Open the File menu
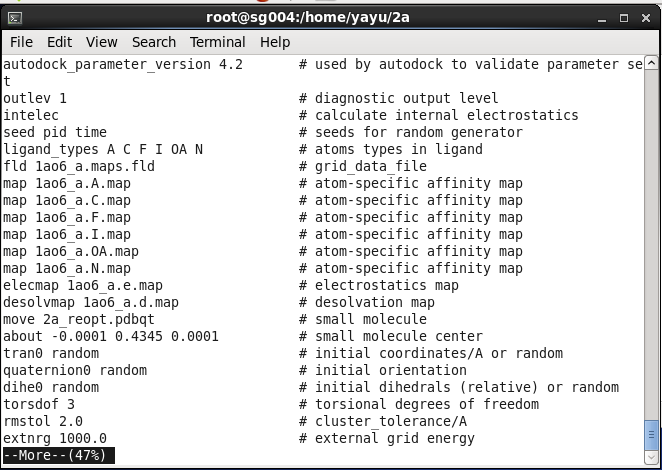This screenshot has width=662, height=470. [21, 42]
